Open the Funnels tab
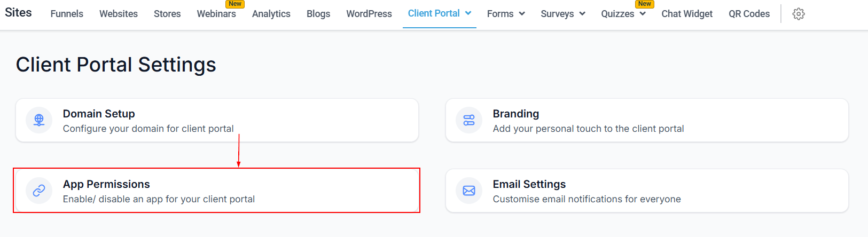The image size is (868, 237). [x=67, y=14]
